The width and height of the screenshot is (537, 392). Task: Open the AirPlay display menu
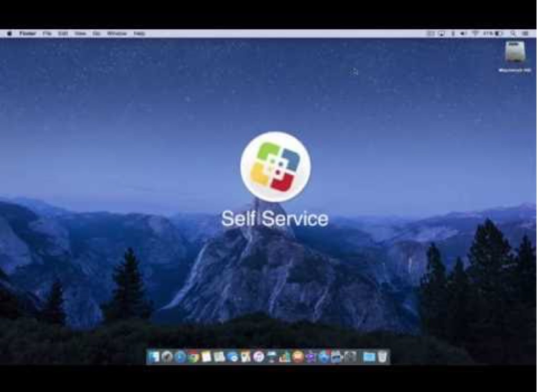tap(442, 34)
